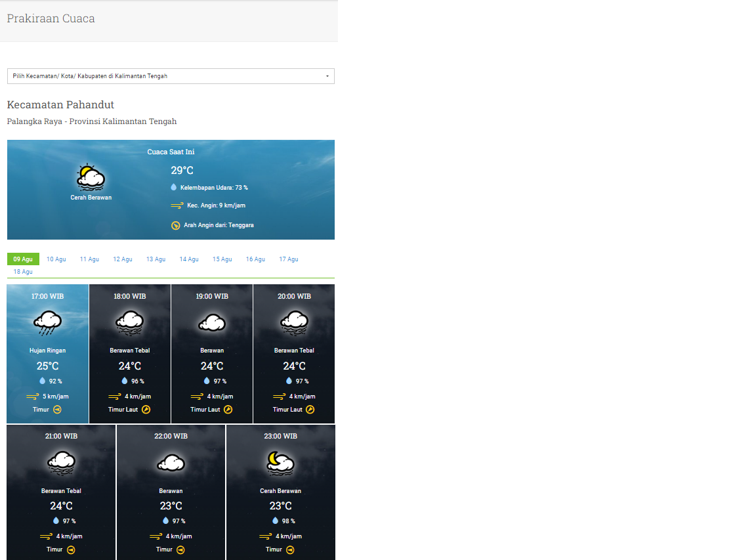Image resolution: width=756 pixels, height=560 pixels.
Task: Select the 15 Agu tab
Action: coord(222,259)
